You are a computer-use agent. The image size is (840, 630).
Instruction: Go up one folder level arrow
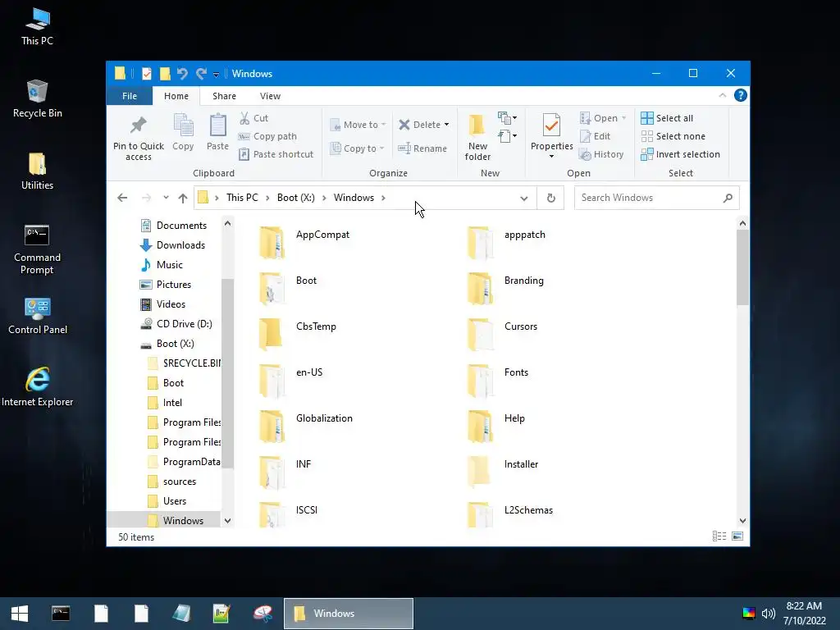pos(183,199)
